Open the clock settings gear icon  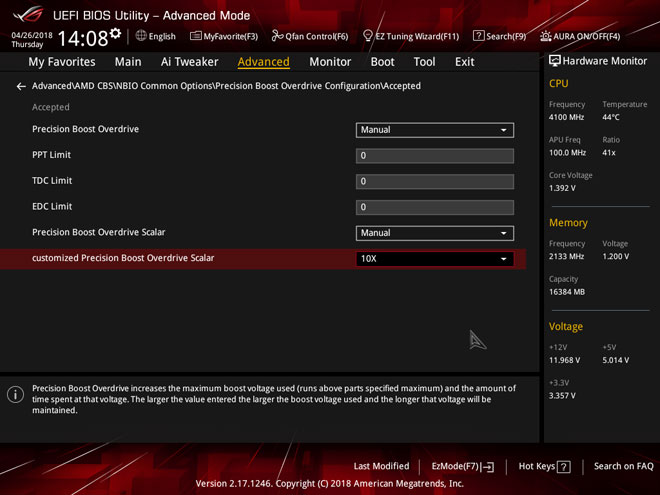[x=115, y=33]
